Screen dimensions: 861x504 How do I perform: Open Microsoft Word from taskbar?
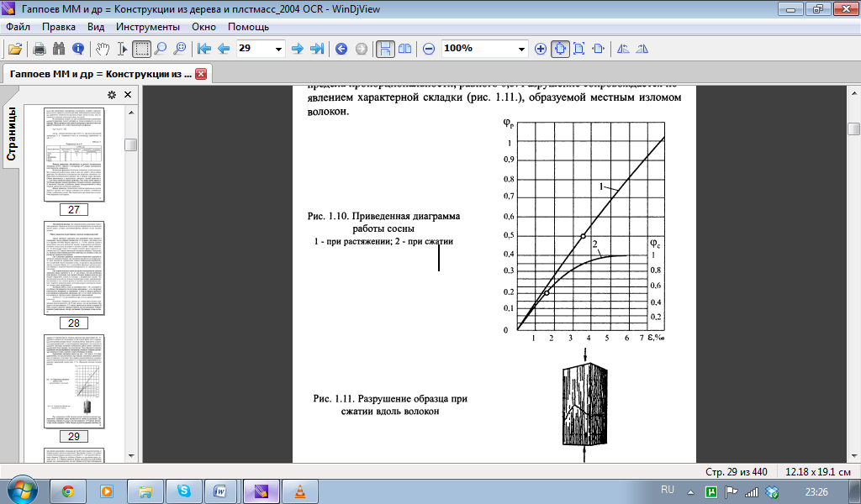point(220,491)
